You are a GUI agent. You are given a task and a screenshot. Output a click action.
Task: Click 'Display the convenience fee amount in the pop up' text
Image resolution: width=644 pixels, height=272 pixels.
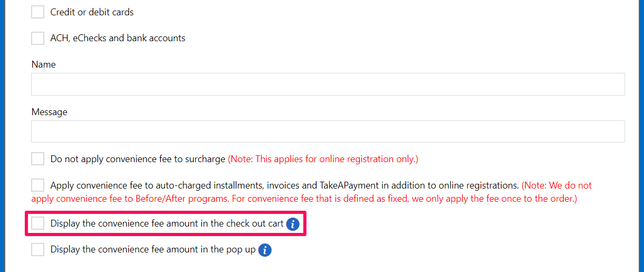coord(153,249)
